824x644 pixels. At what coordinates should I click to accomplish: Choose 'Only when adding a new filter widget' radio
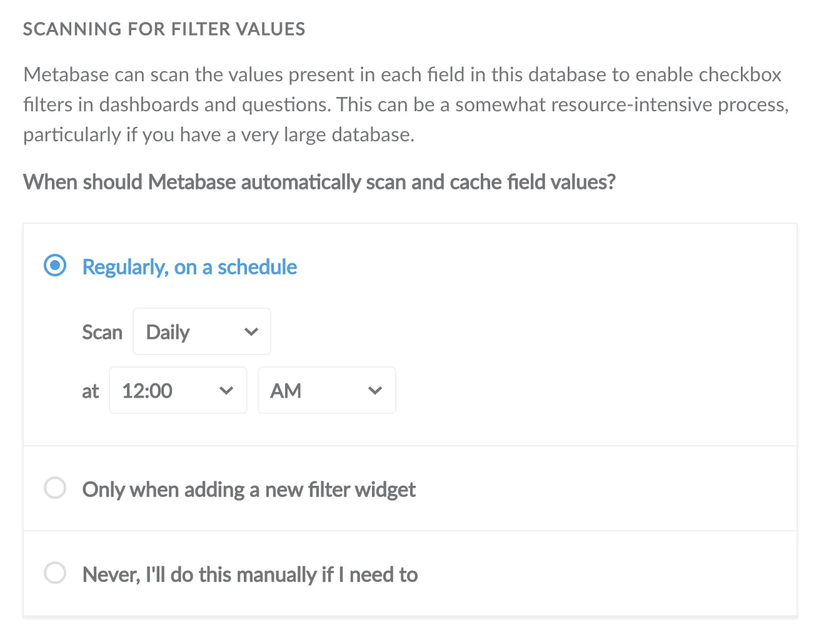tap(55, 488)
